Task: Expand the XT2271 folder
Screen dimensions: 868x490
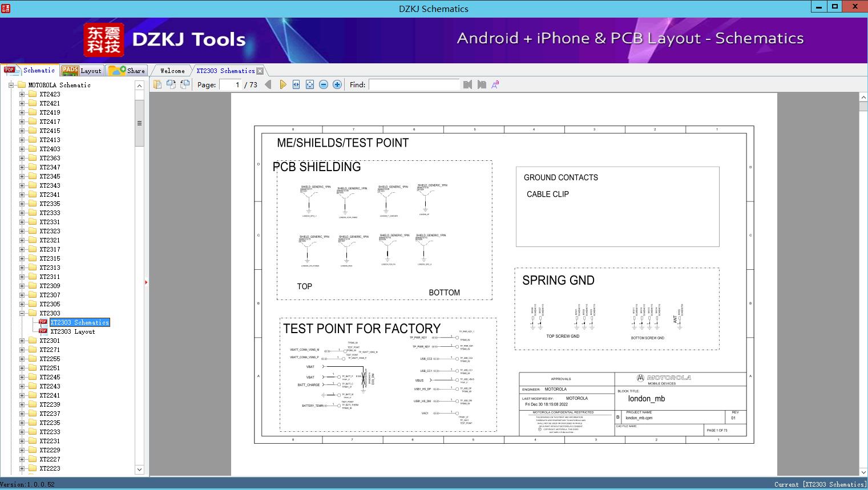Action: [22, 350]
